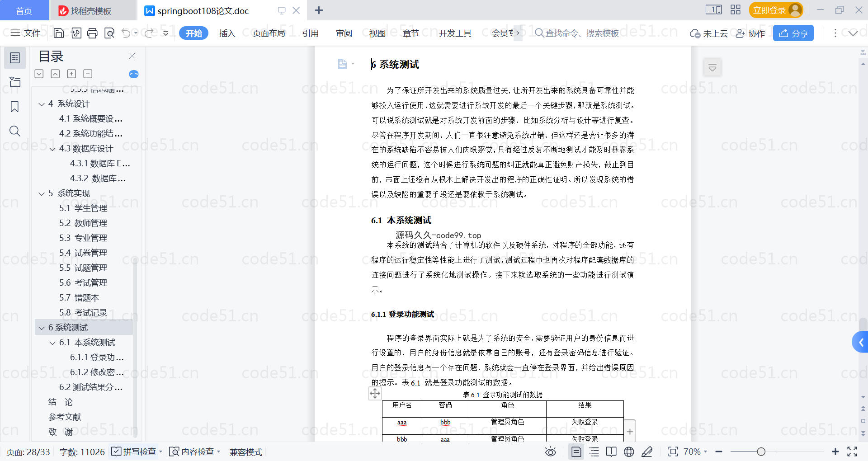Click the window layout switch icon

pyautogui.click(x=714, y=9)
